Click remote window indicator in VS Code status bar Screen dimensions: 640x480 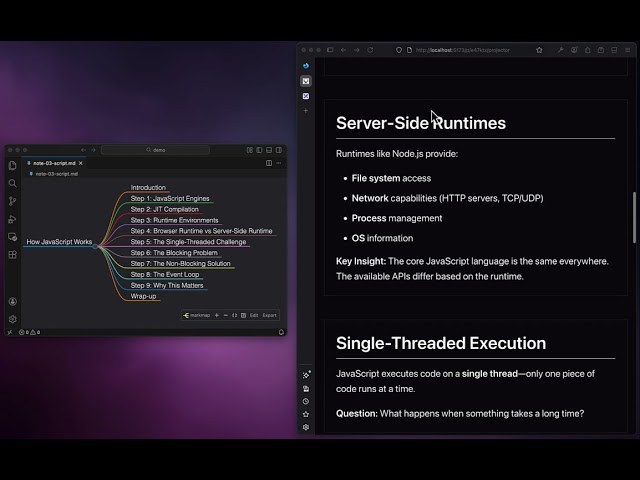(10, 332)
